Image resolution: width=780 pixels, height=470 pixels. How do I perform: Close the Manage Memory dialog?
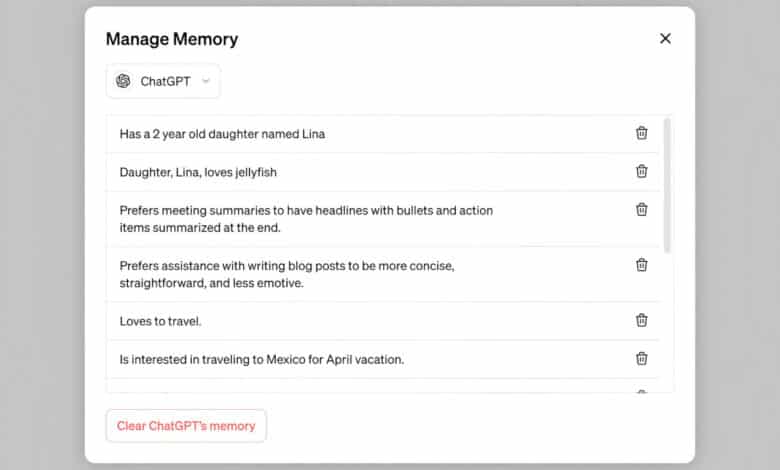pos(665,38)
